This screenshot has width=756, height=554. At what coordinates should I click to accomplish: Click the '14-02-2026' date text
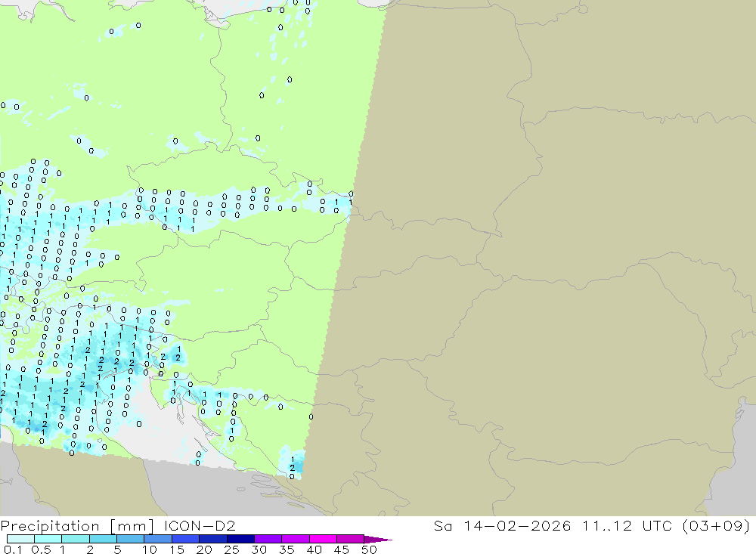click(x=517, y=525)
